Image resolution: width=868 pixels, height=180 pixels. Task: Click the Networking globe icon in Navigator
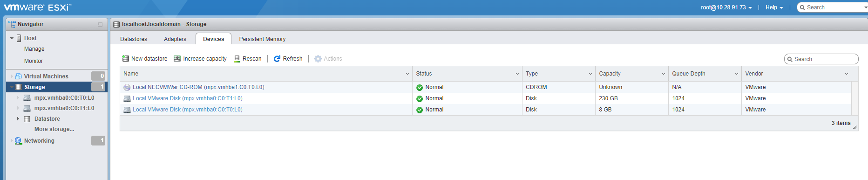(x=18, y=141)
